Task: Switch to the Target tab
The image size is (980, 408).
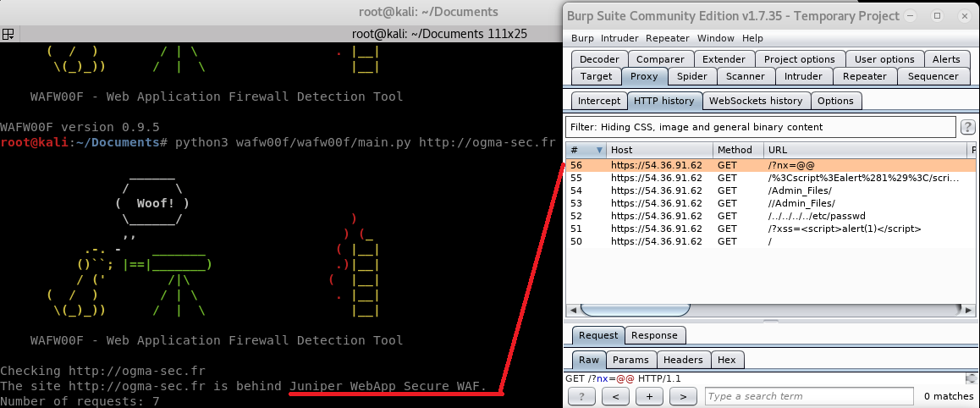Action: [x=597, y=76]
